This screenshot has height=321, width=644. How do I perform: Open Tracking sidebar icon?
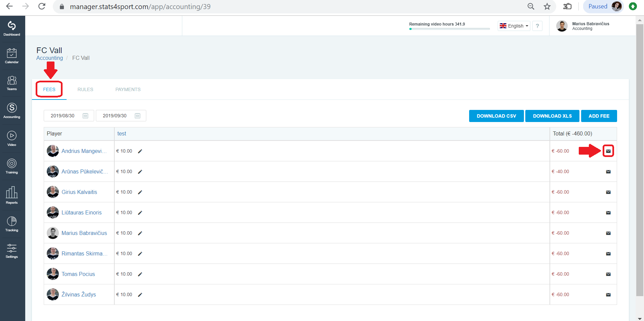pyautogui.click(x=12, y=224)
